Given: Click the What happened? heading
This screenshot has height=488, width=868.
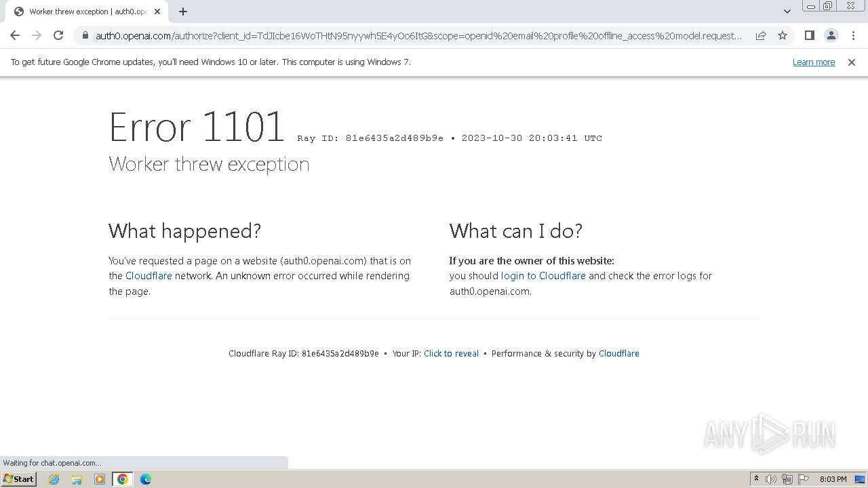Looking at the screenshot, I should (x=184, y=231).
